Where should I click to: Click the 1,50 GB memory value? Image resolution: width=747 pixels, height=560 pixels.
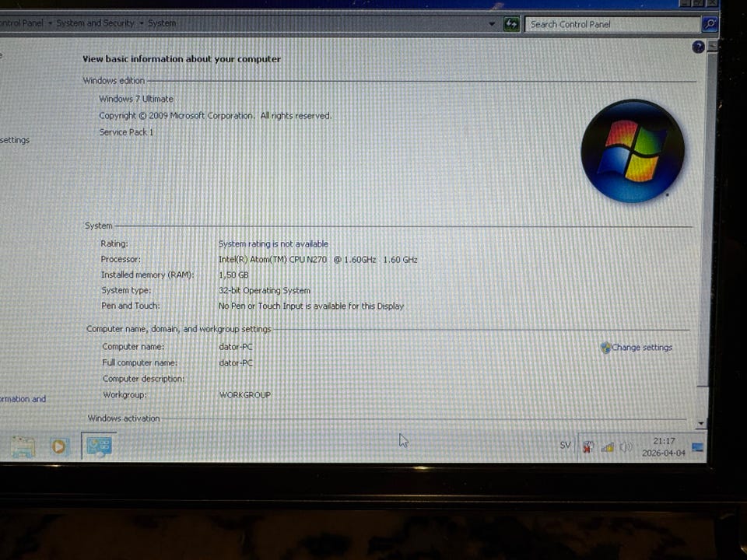pyautogui.click(x=233, y=275)
